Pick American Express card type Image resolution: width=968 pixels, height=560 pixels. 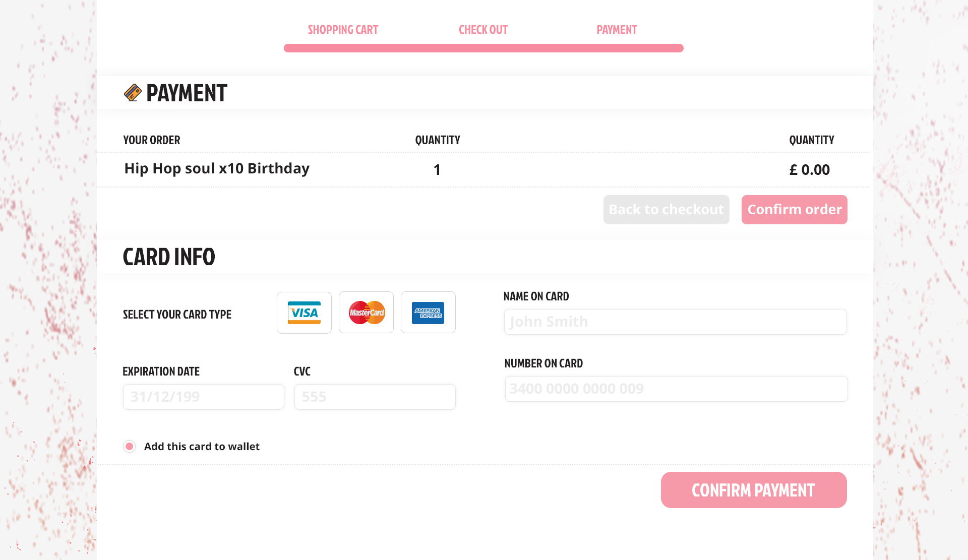(x=428, y=313)
